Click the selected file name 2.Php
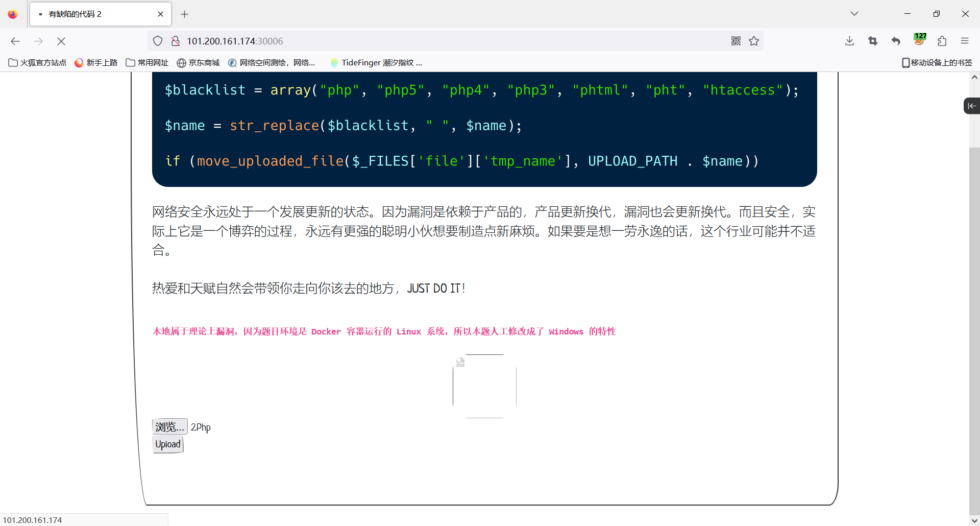This screenshot has height=526, width=980. (x=201, y=427)
